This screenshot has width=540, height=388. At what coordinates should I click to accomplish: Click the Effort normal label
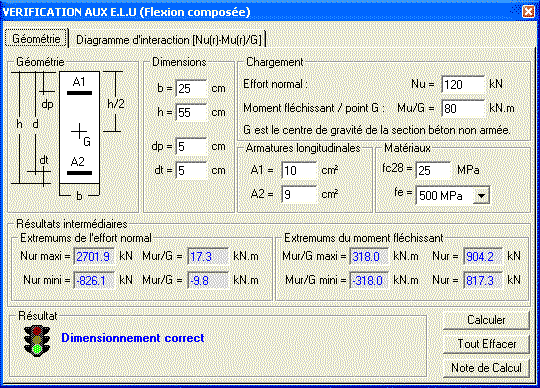click(x=275, y=84)
